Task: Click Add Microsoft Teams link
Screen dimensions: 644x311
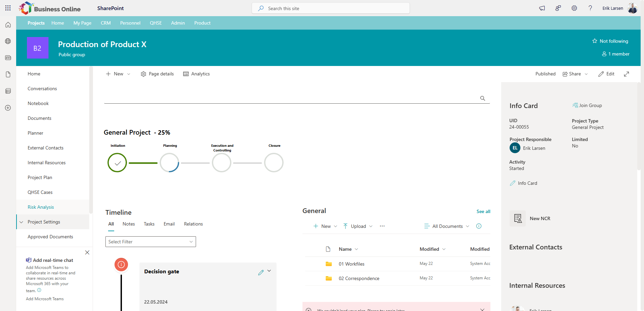Action: 45,299
